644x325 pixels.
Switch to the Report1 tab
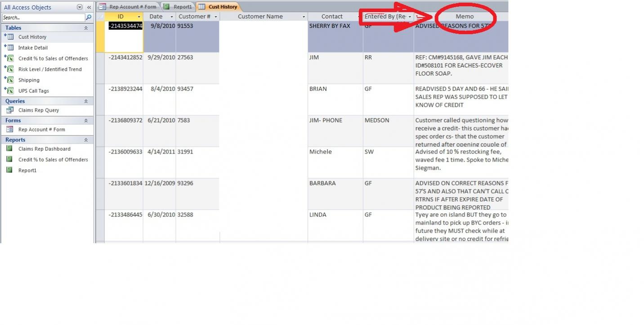178,7
